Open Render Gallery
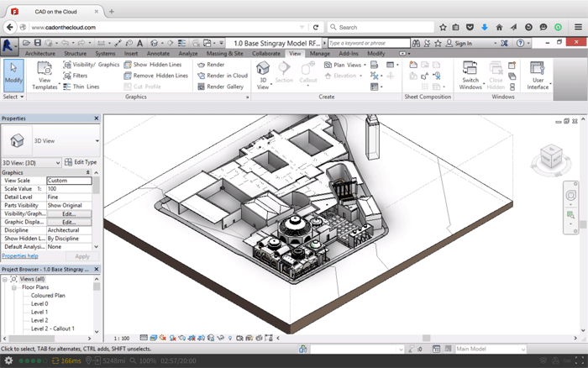The height and width of the screenshot is (368, 588). pos(220,87)
